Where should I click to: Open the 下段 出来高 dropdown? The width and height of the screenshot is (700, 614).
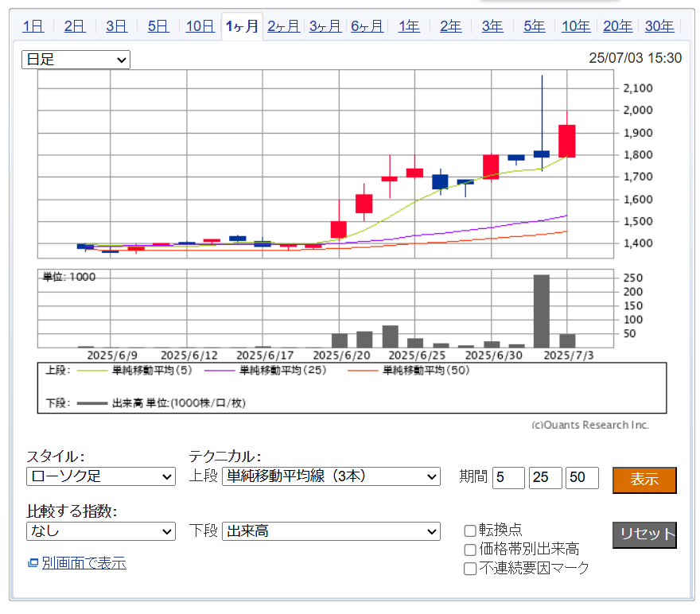click(x=331, y=531)
